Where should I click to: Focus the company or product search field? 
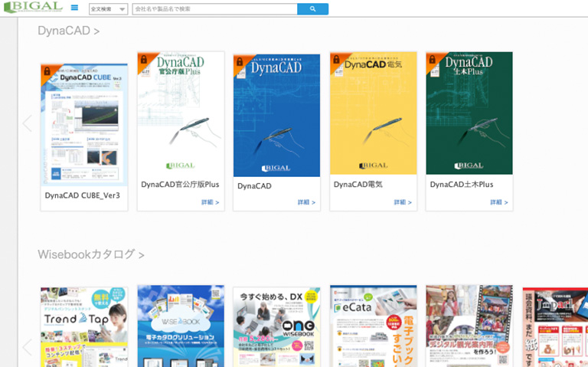pos(214,9)
